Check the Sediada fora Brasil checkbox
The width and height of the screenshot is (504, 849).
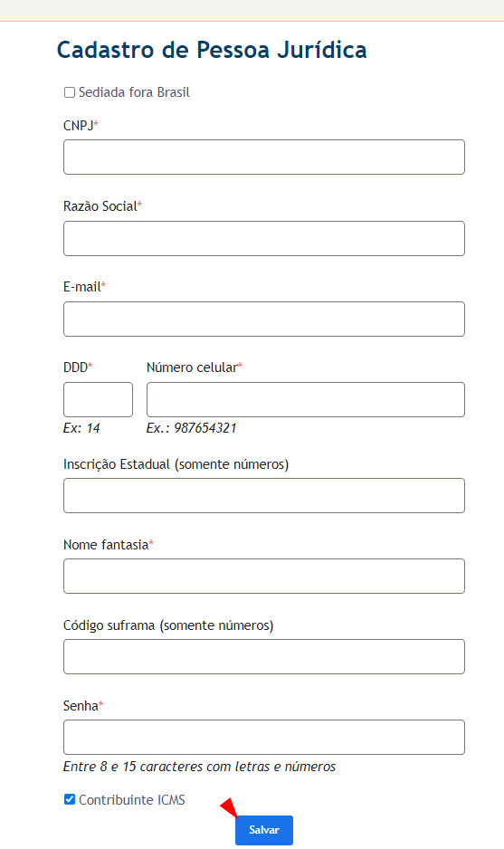pos(70,92)
